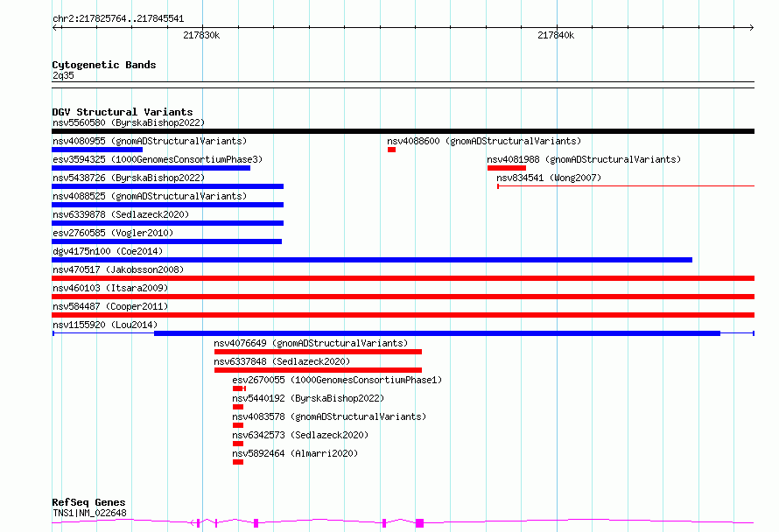This screenshot has width=779, height=532.
Task: Click small red esv2670055 marker
Action: (x=237, y=388)
